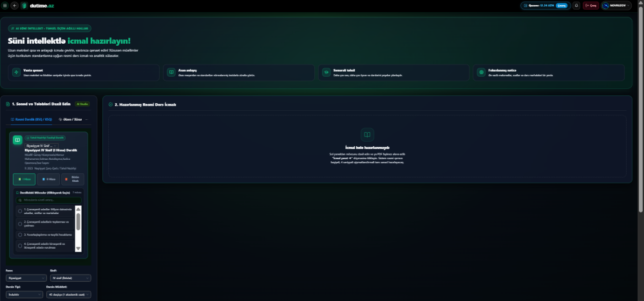Click the AI Studio badge
Screen dimensions: 644x301
[x=82, y=104]
